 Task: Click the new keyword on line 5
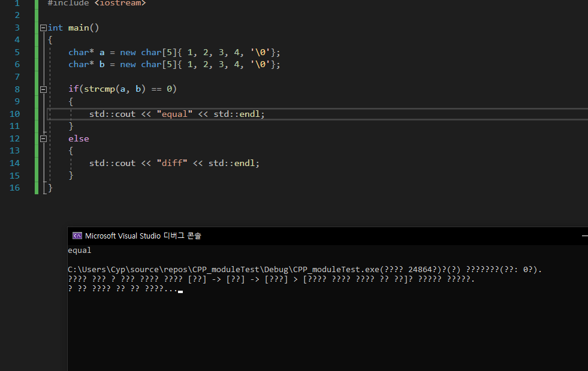pos(128,53)
